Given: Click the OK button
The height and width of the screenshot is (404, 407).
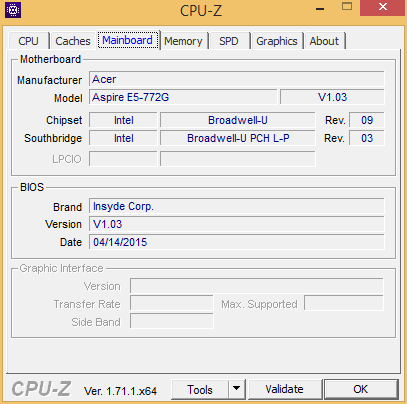Looking at the screenshot, I should point(361,389).
